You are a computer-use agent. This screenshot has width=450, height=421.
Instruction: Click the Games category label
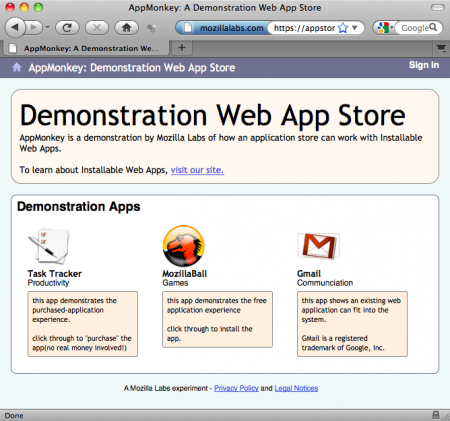pyautogui.click(x=175, y=283)
